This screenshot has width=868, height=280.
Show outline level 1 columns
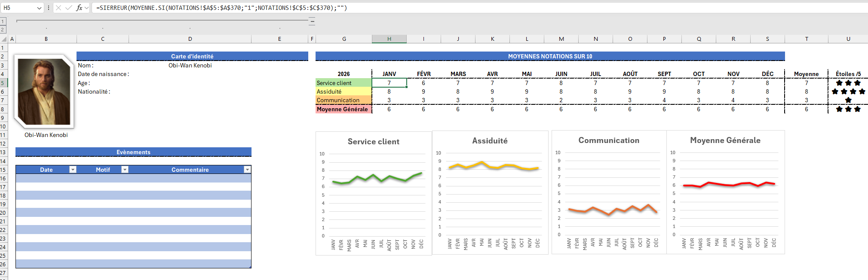click(3, 21)
